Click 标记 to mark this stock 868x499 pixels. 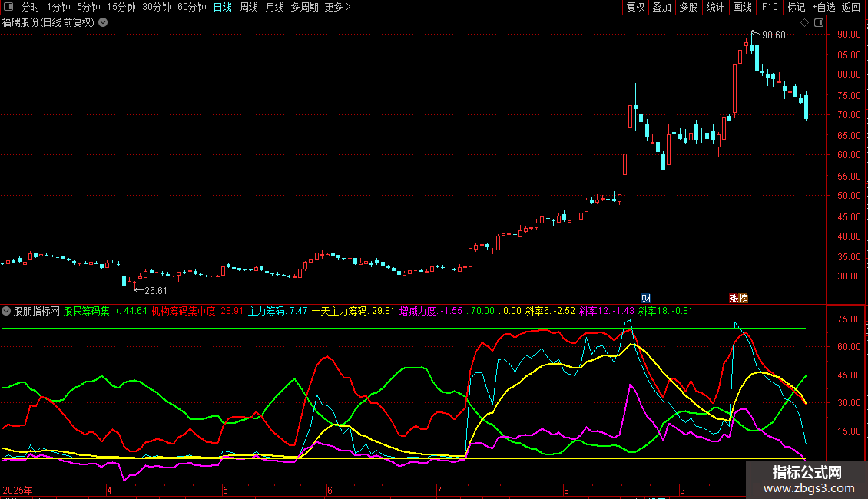tap(796, 8)
